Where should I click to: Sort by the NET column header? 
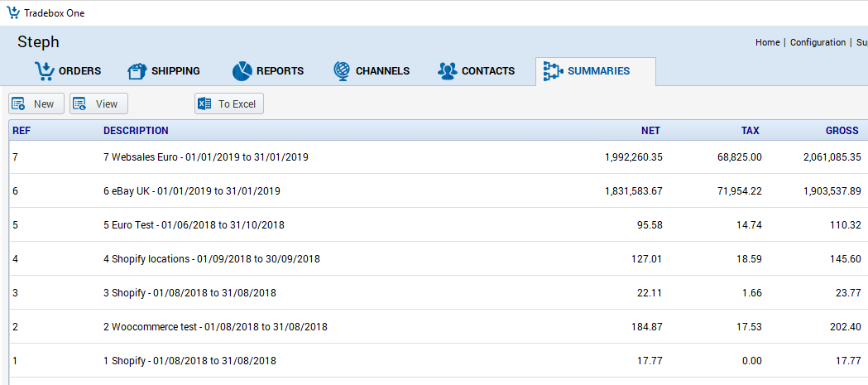650,131
